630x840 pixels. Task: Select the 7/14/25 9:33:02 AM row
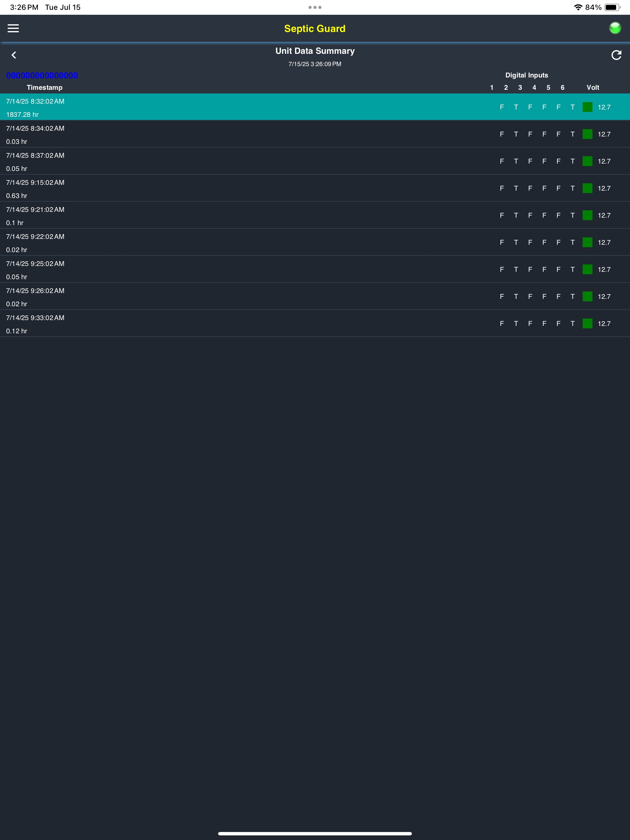click(x=315, y=323)
